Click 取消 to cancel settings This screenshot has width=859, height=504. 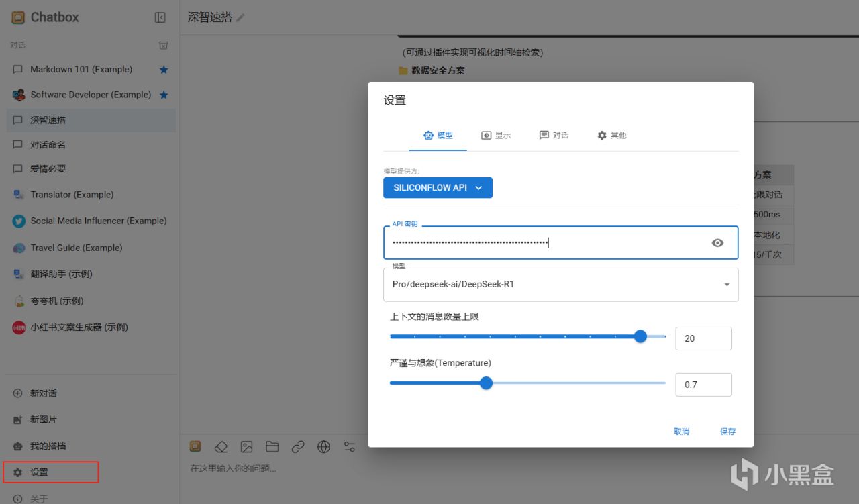(x=681, y=432)
